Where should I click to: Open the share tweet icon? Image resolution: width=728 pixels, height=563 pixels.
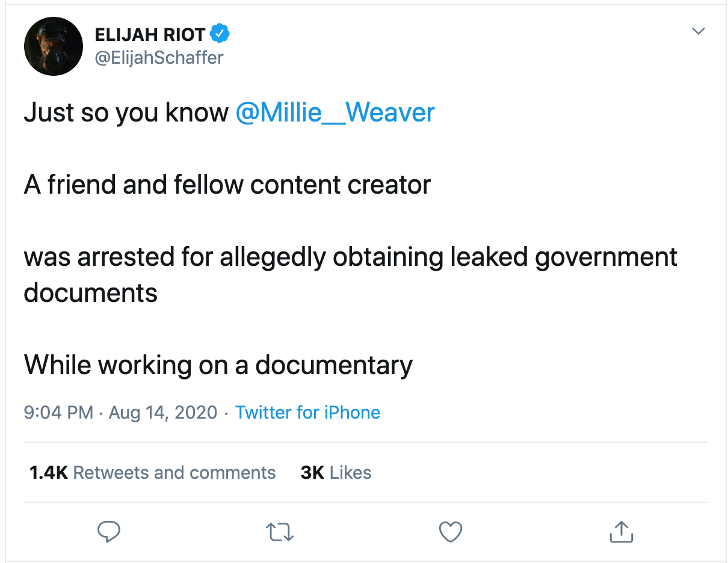pos(621,532)
